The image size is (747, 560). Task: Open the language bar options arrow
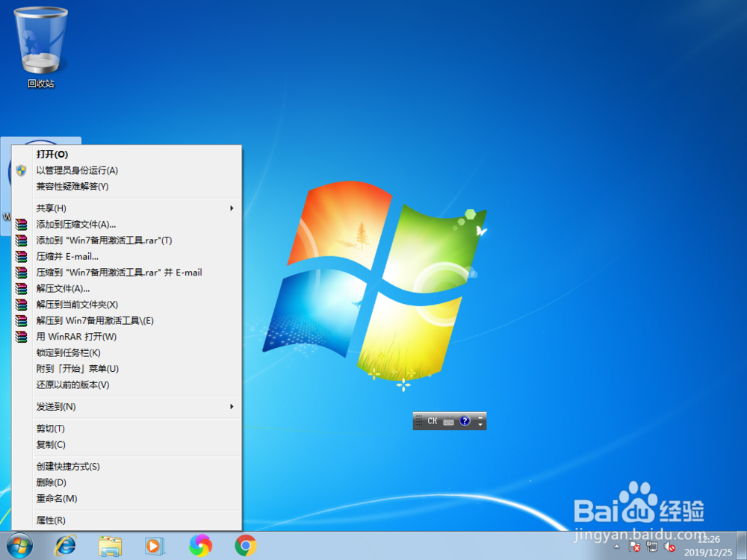tap(480, 424)
